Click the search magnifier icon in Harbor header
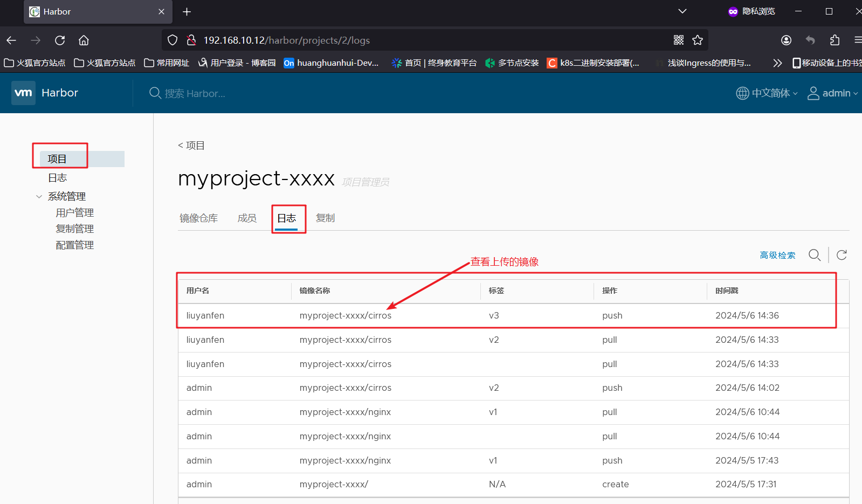The height and width of the screenshot is (504, 862). [155, 93]
